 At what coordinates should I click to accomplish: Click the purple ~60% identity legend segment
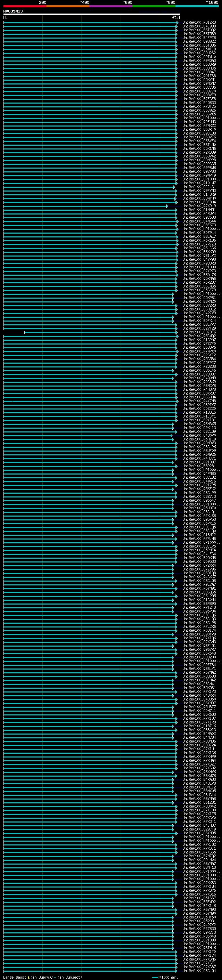(x=111, y=6)
